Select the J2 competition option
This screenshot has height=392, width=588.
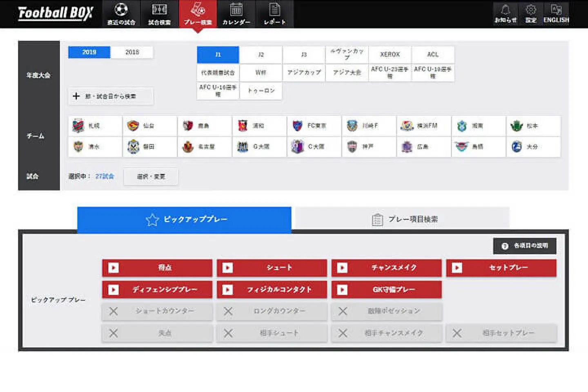(261, 55)
